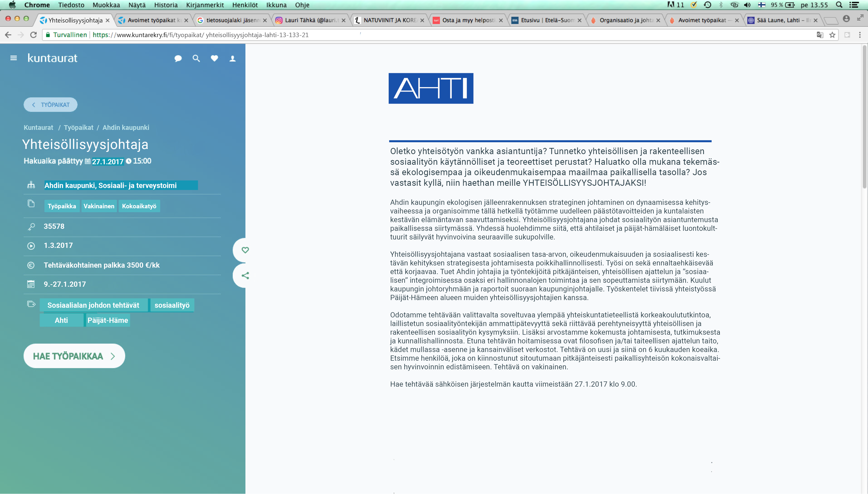Viewport: 868px width, 494px height.
Task: Reload the page with refresh icon
Action: 33,35
